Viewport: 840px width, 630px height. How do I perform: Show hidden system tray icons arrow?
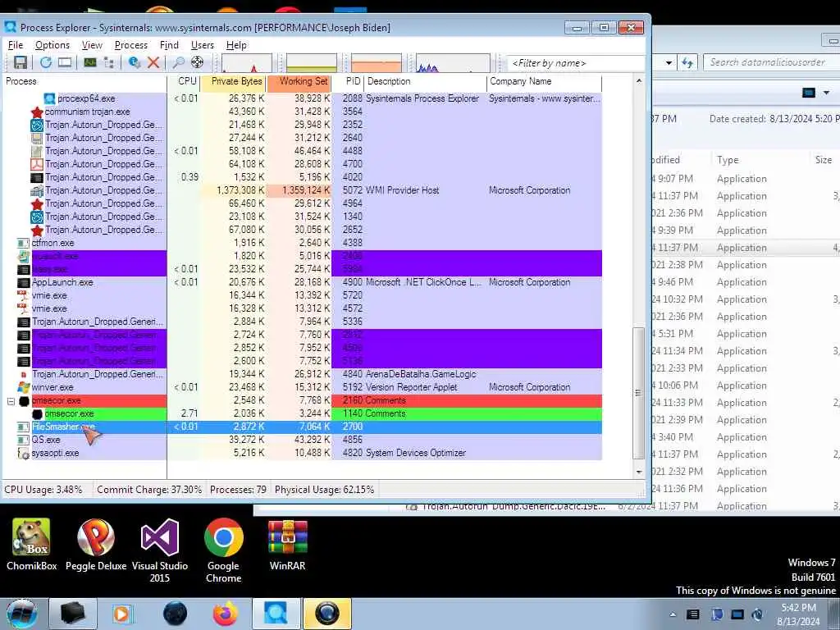pyautogui.click(x=673, y=614)
